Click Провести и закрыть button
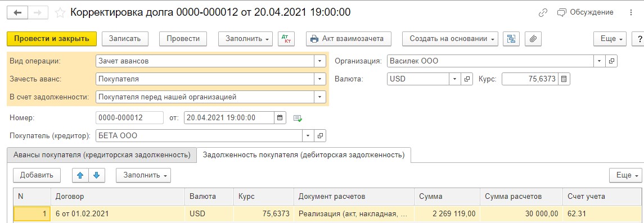 [x=52, y=39]
